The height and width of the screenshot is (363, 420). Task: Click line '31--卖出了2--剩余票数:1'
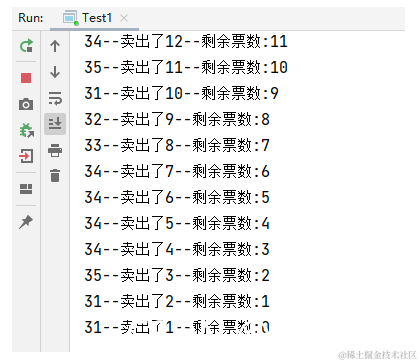click(177, 301)
